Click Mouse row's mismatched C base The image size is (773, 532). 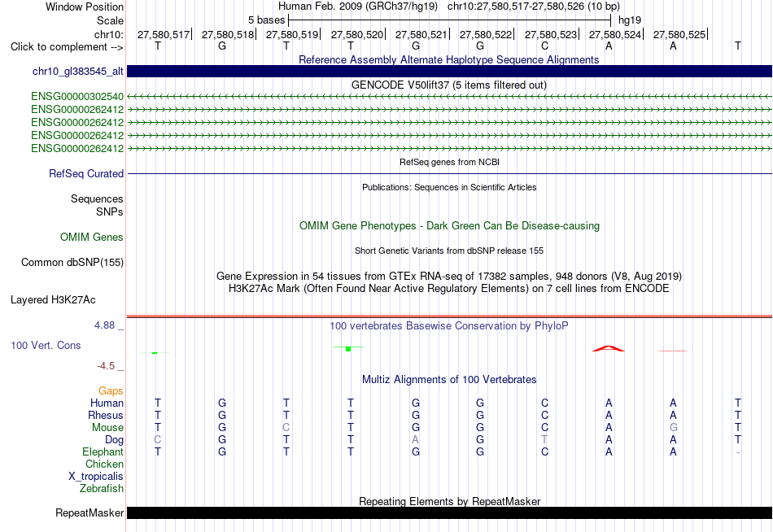click(286, 428)
